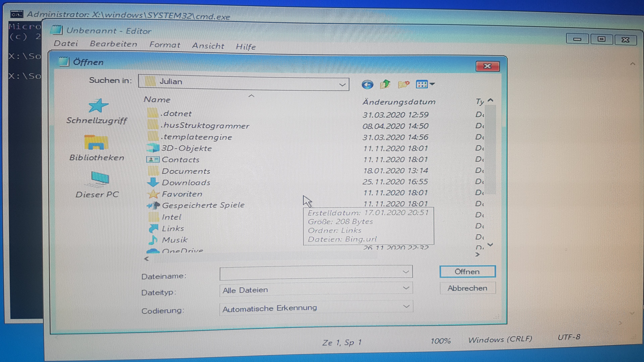Select the Downloads folder
Screen dimensions: 644x362
[186, 183]
